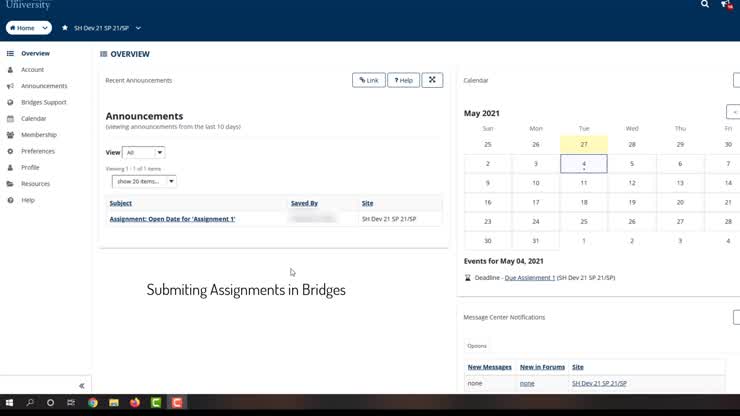
Task: Expand the SH Dev 21 SP 21/SP site chevron
Action: click(x=138, y=28)
